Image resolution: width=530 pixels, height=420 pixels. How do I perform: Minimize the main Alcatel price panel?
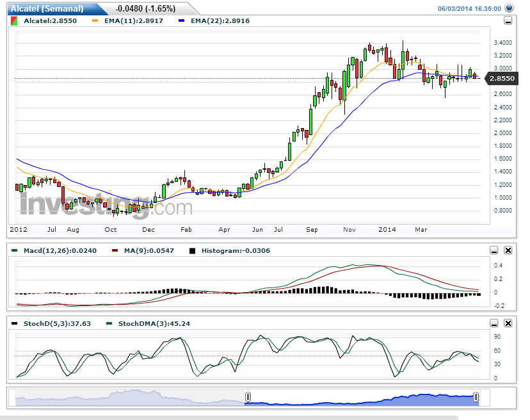(x=508, y=20)
